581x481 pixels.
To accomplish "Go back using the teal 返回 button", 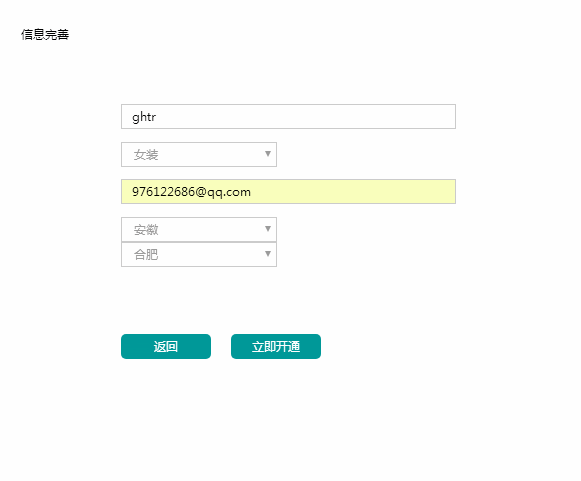I will pyautogui.click(x=166, y=346).
